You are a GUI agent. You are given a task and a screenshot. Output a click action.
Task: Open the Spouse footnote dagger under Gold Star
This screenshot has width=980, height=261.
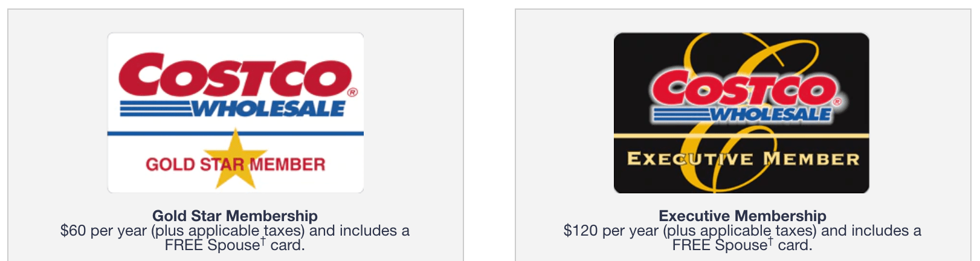pyautogui.click(x=263, y=241)
